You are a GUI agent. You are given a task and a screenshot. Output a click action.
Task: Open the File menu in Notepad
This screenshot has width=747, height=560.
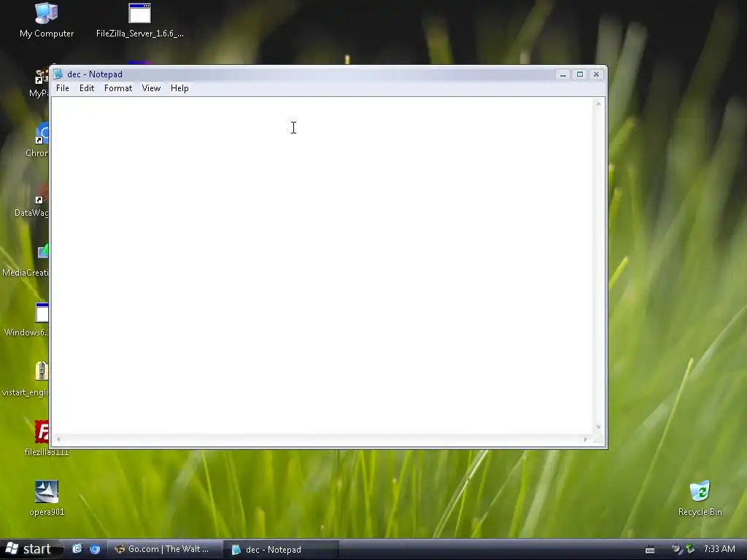pos(63,88)
